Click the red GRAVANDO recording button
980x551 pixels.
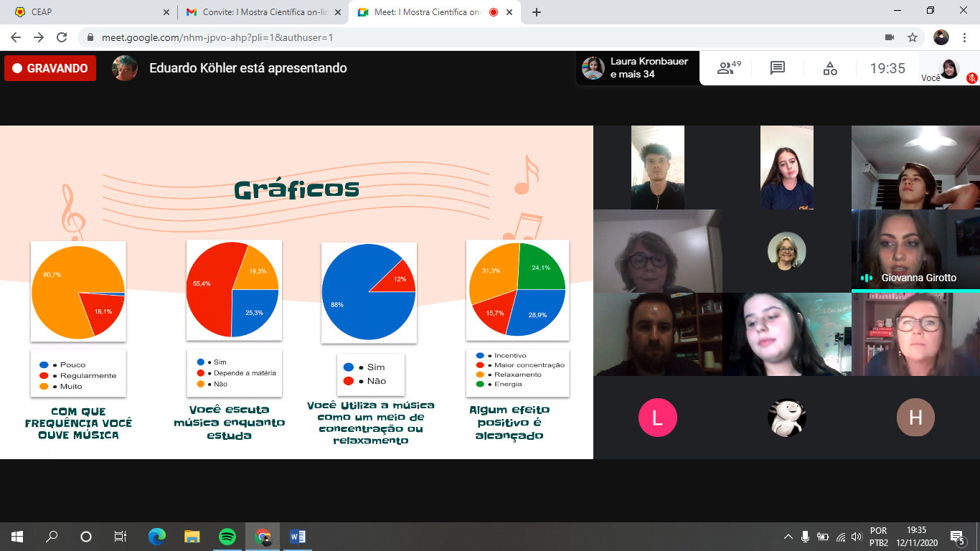pyautogui.click(x=50, y=68)
